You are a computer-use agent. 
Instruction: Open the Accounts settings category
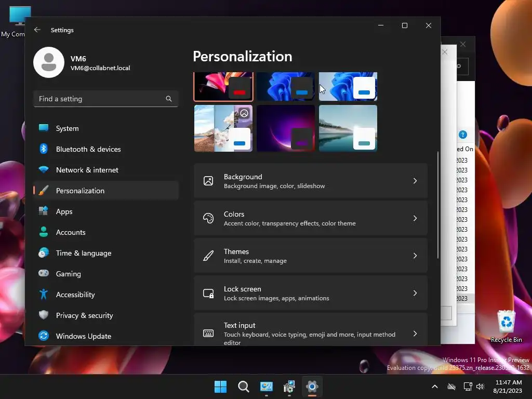coord(106,232)
